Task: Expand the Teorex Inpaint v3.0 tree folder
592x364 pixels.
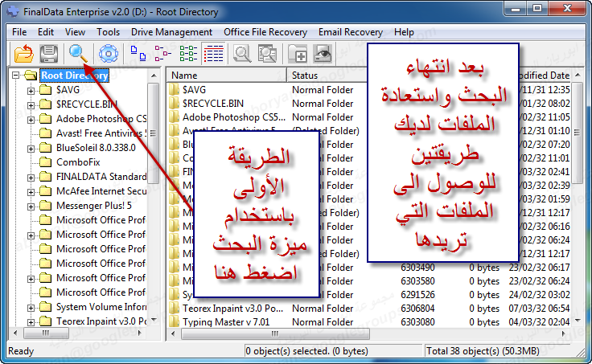Action: (x=31, y=322)
